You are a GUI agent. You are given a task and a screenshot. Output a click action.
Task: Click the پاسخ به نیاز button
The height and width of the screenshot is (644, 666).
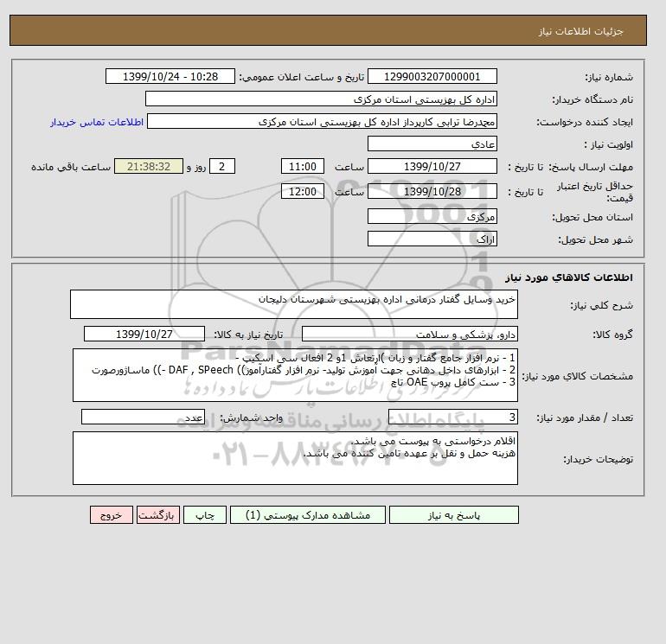point(453,515)
